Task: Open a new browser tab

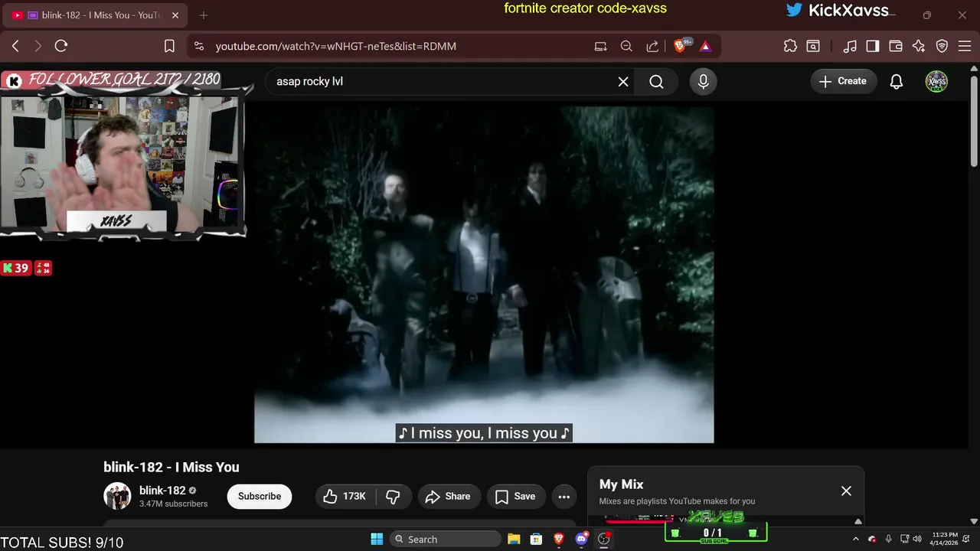Action: (203, 15)
